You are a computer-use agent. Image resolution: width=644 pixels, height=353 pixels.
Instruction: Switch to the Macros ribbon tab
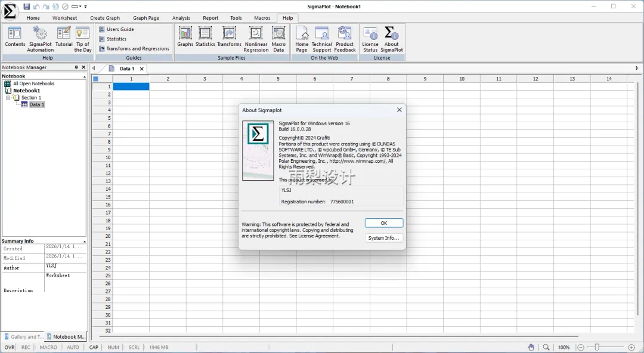(262, 18)
